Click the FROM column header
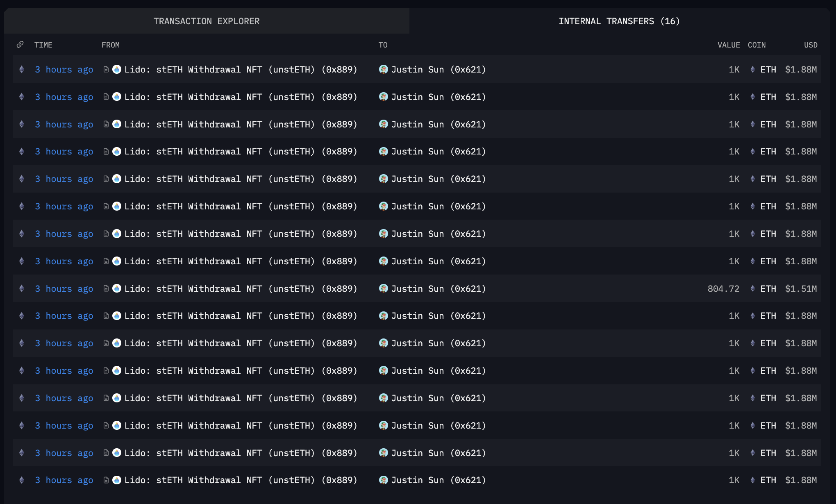This screenshot has width=836, height=504. click(x=111, y=45)
